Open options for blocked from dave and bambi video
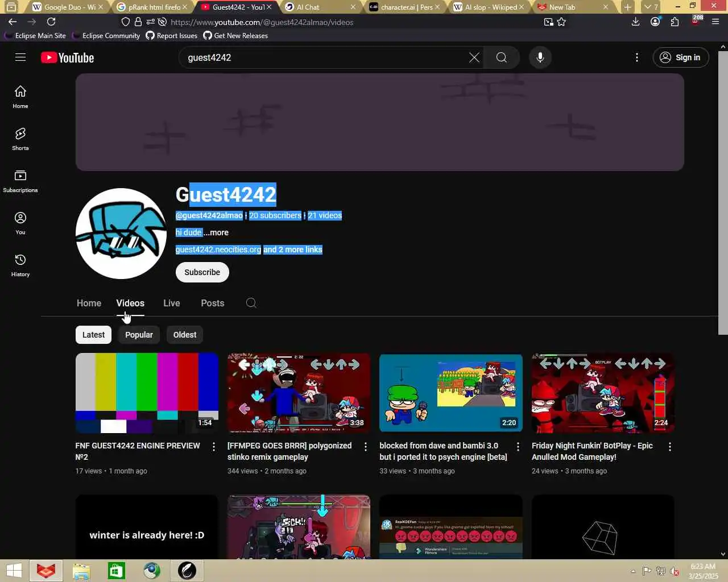 click(x=518, y=447)
